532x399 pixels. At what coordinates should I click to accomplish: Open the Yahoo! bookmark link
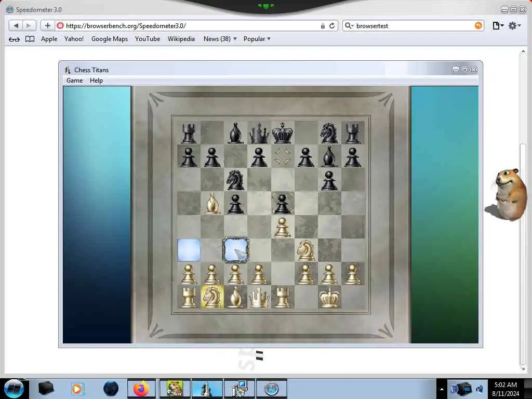74,39
